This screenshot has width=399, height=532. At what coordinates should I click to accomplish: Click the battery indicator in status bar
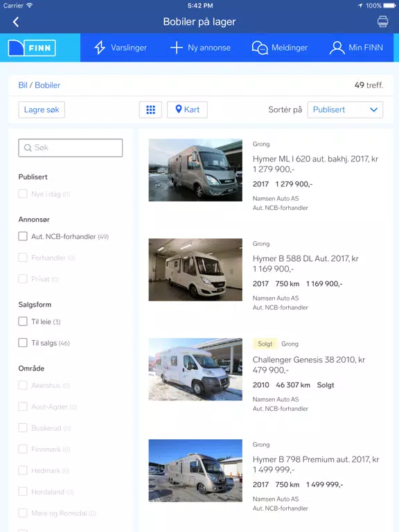pyautogui.click(x=389, y=6)
